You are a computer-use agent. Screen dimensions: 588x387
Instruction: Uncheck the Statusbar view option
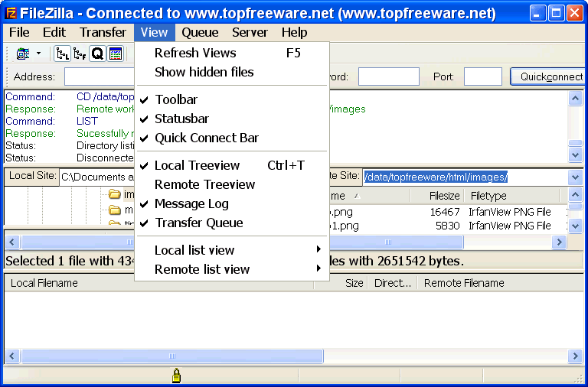point(232,119)
